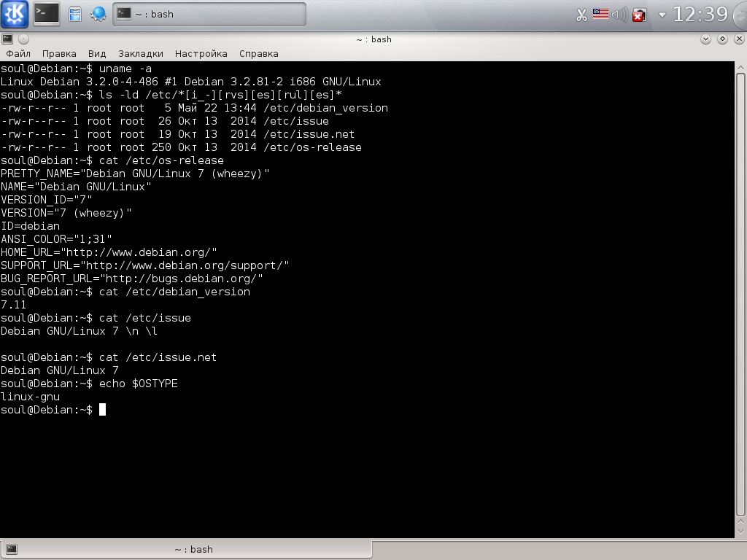Screen dimensions: 747x560
Task: Click the ID=debian line
Action: (x=30, y=226)
